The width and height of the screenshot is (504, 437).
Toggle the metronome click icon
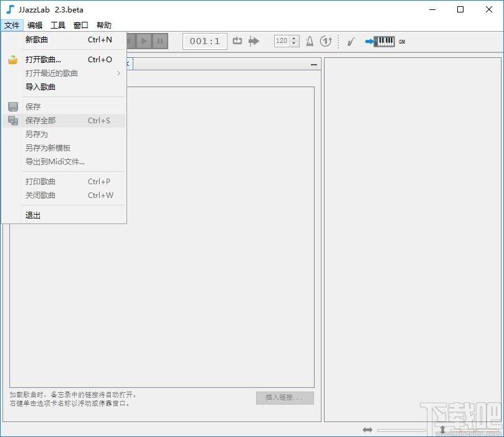tap(310, 41)
